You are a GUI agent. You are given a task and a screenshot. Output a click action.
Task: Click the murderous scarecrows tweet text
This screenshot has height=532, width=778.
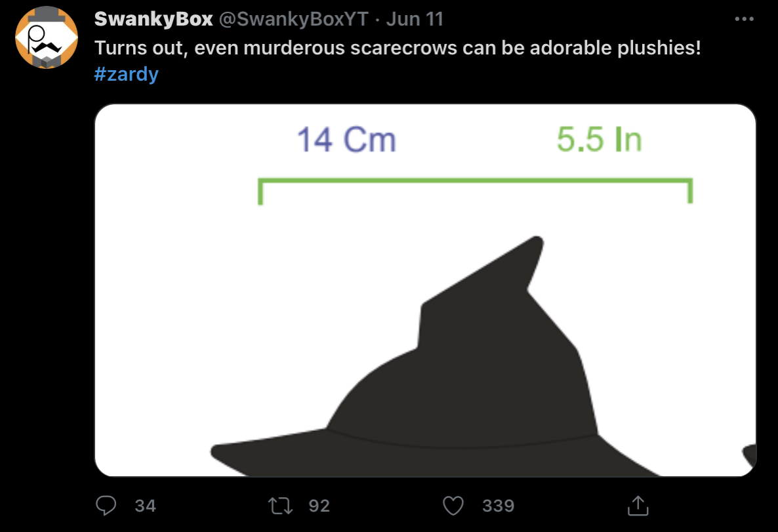tap(398, 48)
